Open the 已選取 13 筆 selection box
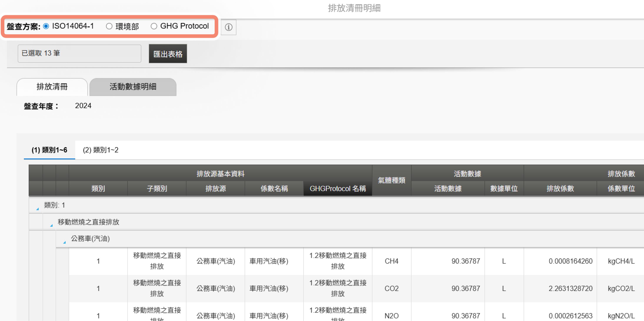The image size is (644, 321). point(79,53)
